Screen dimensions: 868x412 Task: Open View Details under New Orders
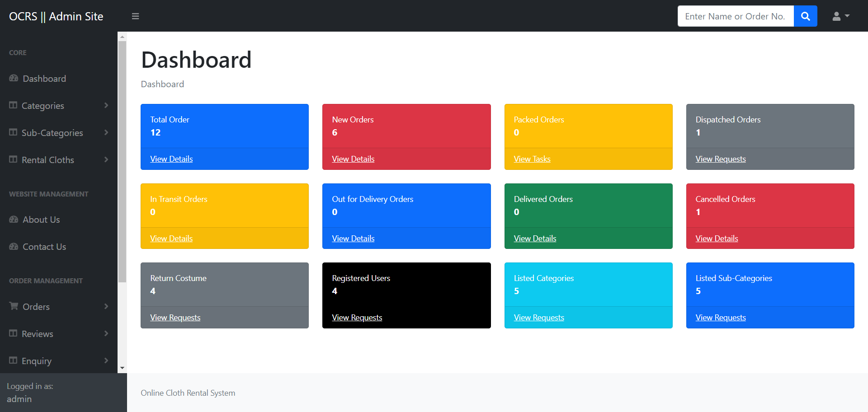pos(353,159)
